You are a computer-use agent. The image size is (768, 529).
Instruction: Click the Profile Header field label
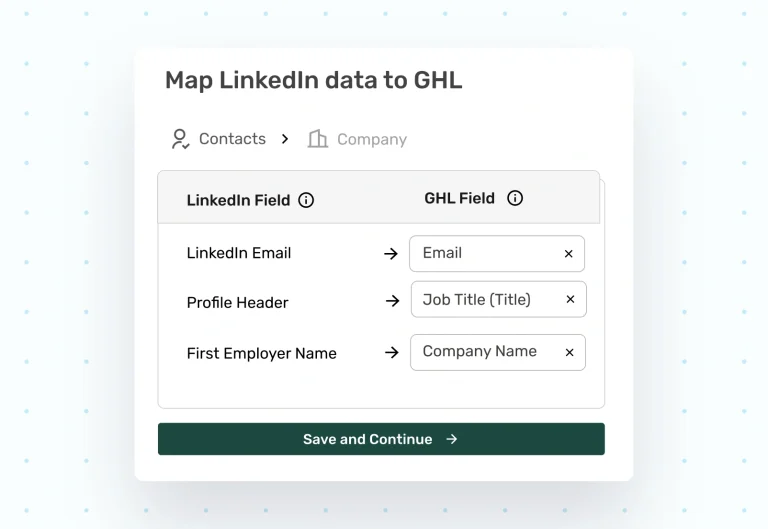coord(237,302)
